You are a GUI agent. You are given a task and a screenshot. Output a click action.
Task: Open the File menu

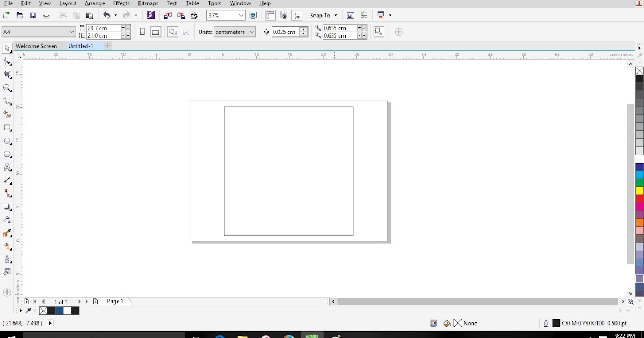tap(9, 3)
